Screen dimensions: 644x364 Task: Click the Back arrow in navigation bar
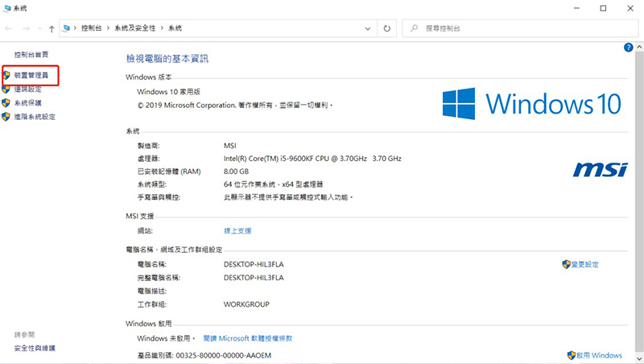9,28
